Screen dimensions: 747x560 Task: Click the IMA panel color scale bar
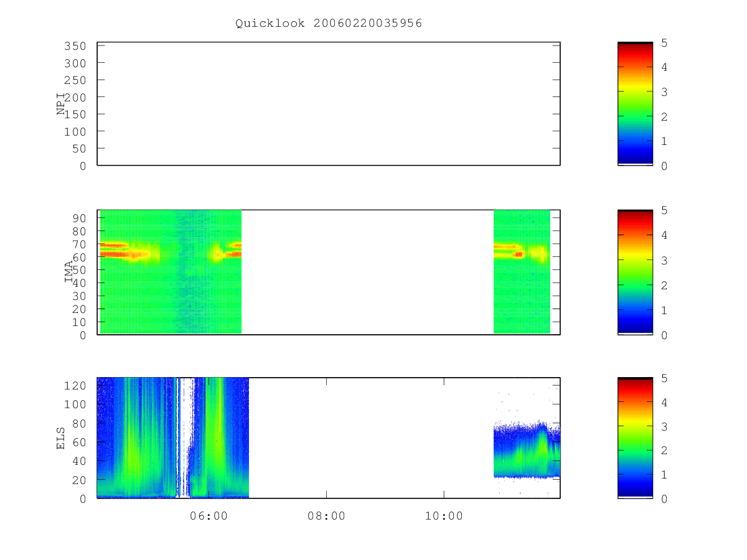pos(635,273)
